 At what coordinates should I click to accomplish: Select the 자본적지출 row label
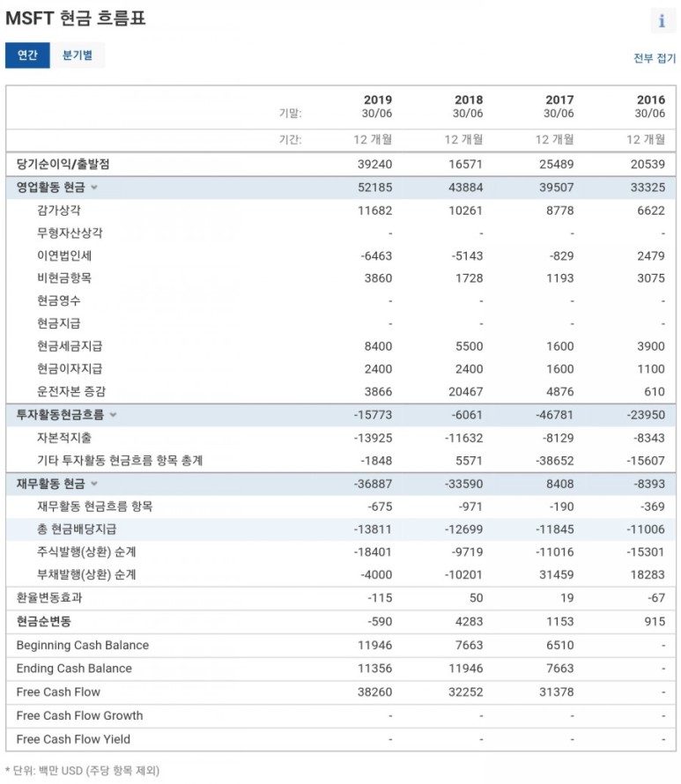pos(64,438)
